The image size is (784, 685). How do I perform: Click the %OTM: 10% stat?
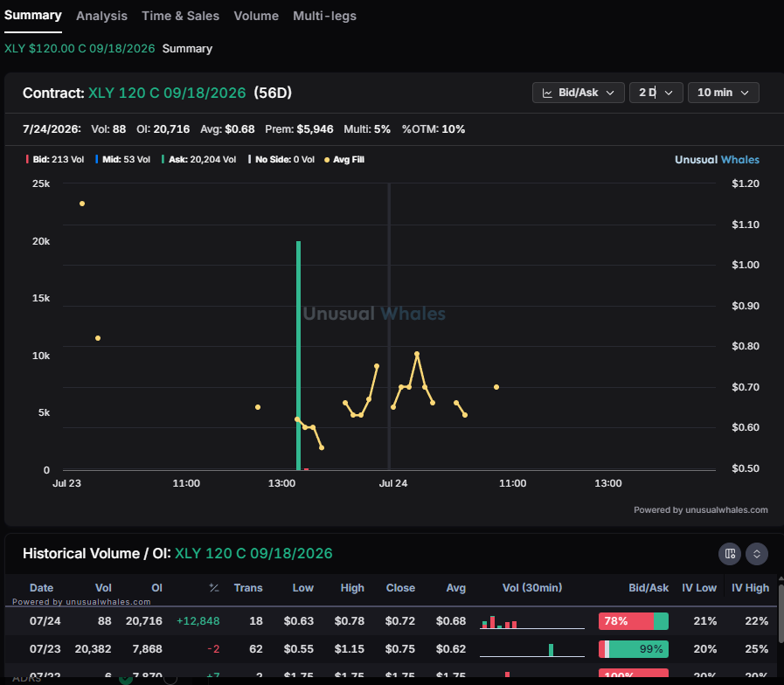433,129
